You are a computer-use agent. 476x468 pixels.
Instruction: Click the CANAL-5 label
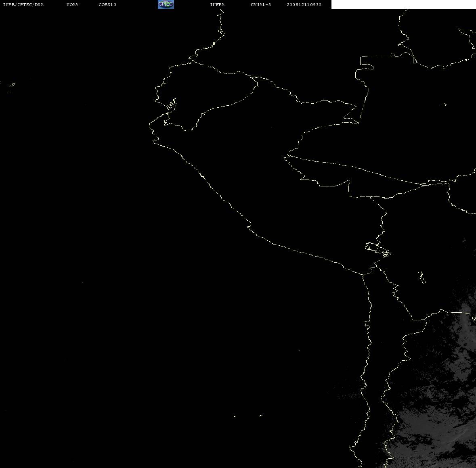(261, 4)
